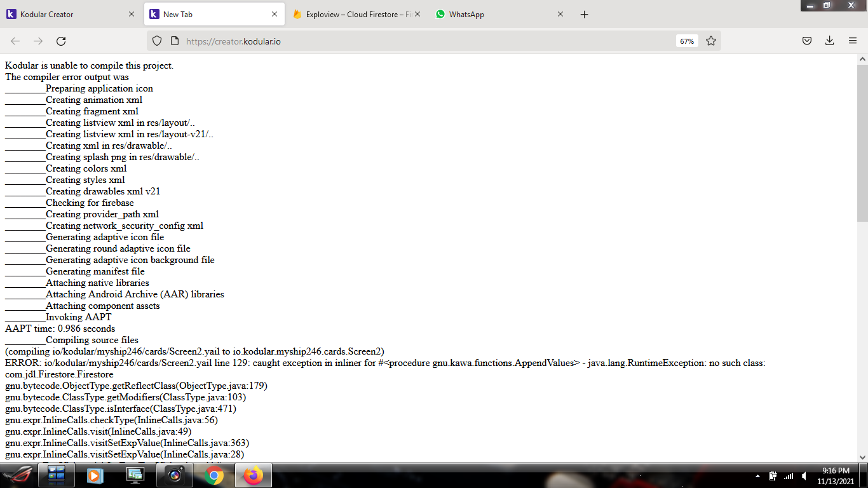Close the New Tab tab
The height and width of the screenshot is (488, 868).
(x=275, y=14)
